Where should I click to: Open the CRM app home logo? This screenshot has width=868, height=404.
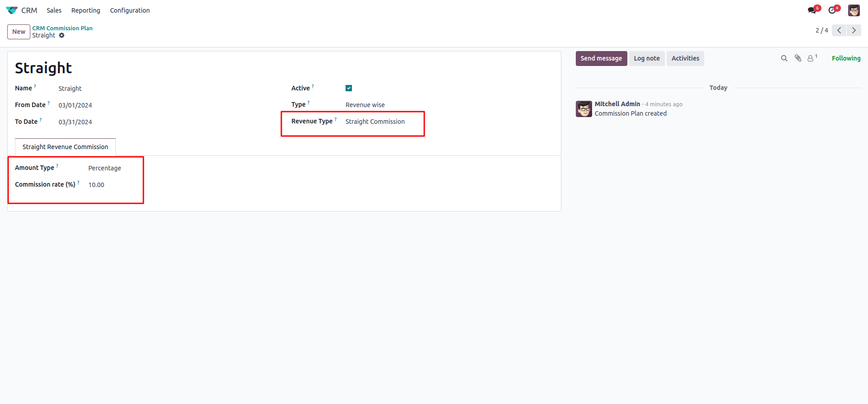[x=12, y=10]
